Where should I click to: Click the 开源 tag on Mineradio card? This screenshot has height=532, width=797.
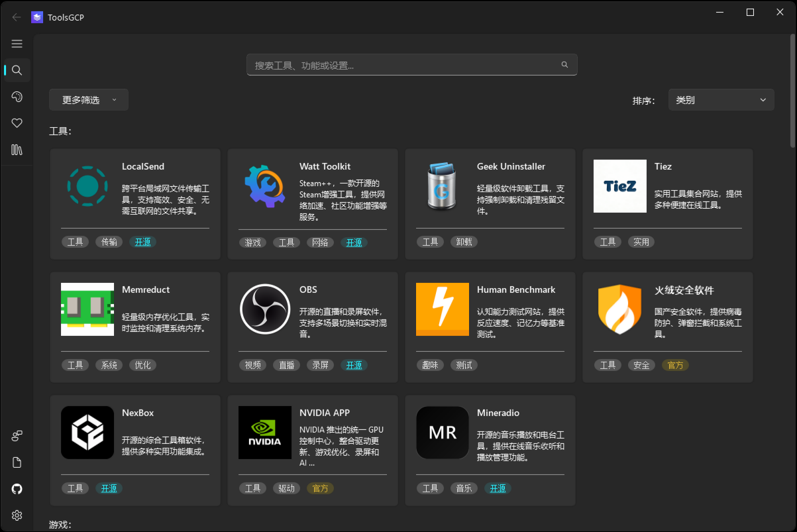[x=498, y=488]
